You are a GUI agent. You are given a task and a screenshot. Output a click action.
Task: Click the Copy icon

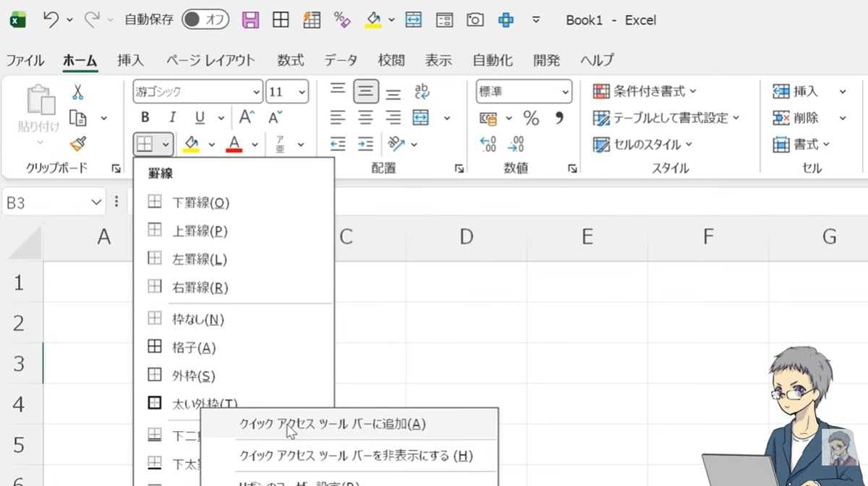click(77, 117)
